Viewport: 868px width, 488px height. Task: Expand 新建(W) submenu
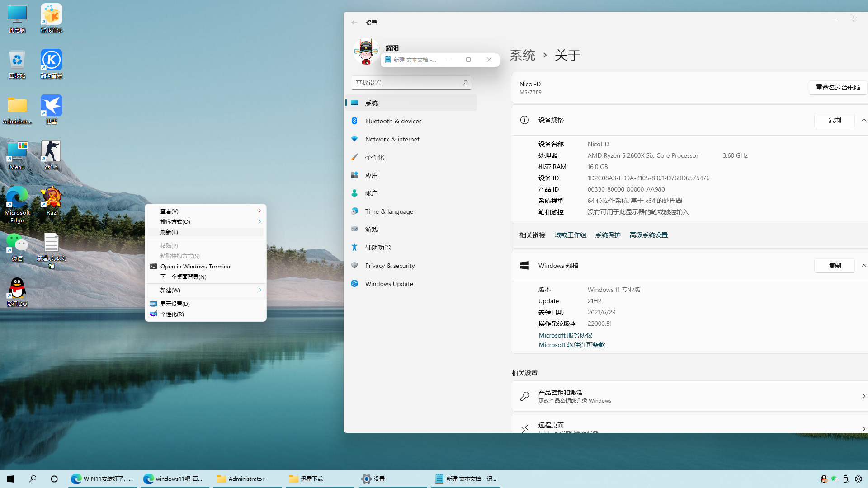click(206, 290)
